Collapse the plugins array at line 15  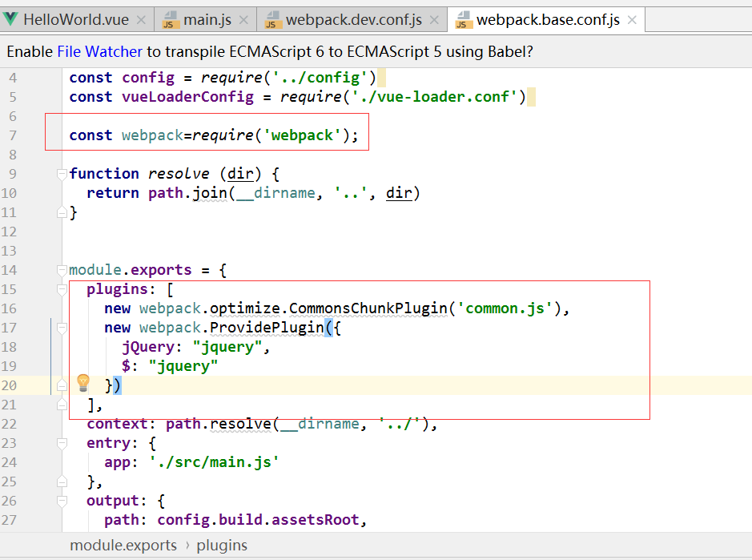pos(62,289)
